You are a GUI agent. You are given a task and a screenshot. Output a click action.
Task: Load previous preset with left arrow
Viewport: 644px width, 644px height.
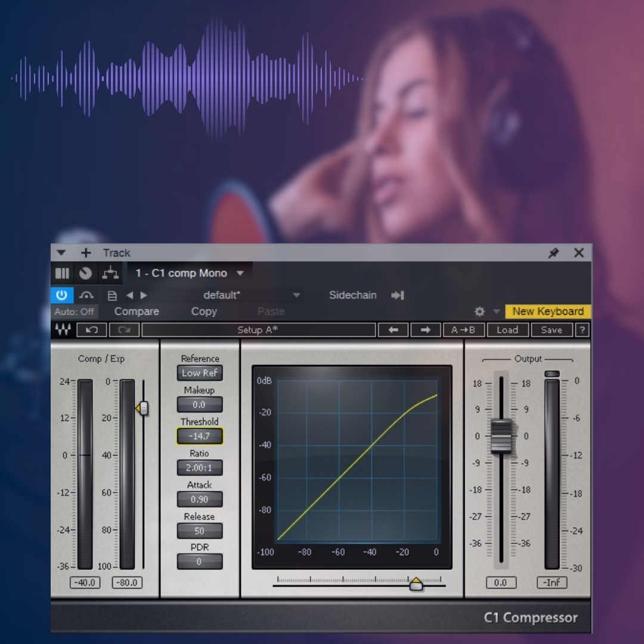(x=393, y=330)
